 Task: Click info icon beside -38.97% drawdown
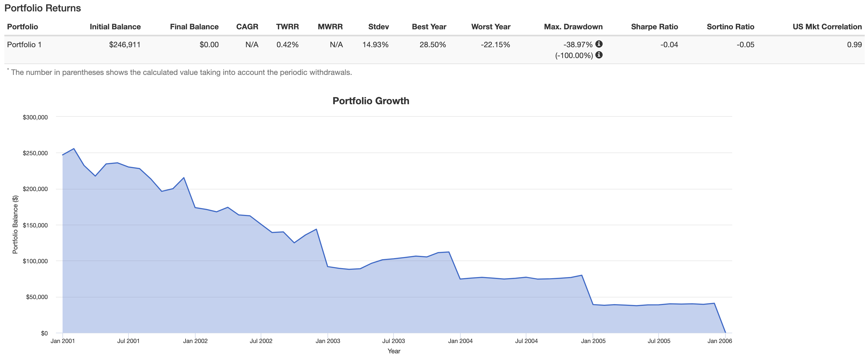599,44
